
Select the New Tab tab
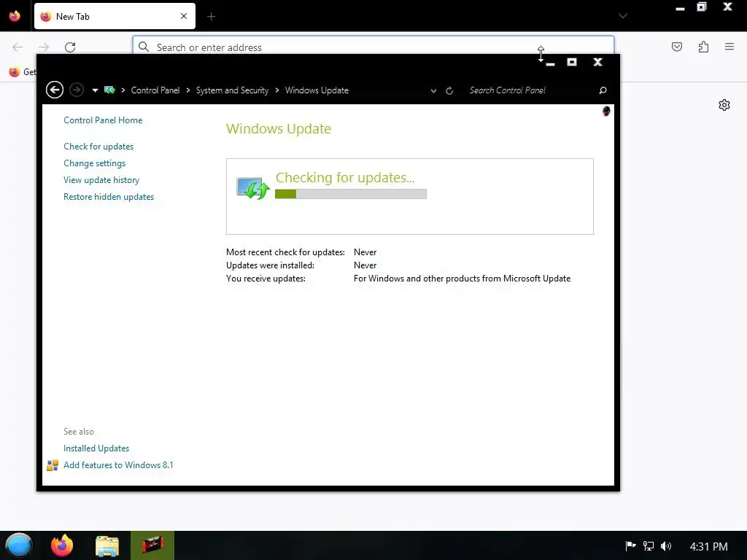tap(115, 16)
